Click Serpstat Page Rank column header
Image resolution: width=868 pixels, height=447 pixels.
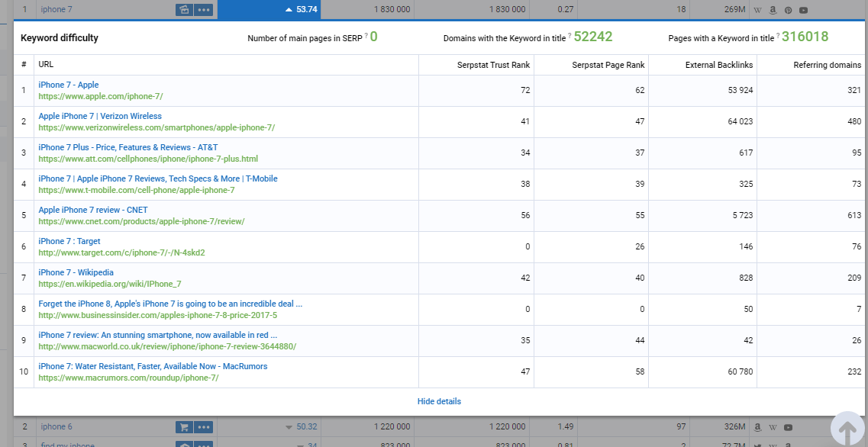click(608, 65)
